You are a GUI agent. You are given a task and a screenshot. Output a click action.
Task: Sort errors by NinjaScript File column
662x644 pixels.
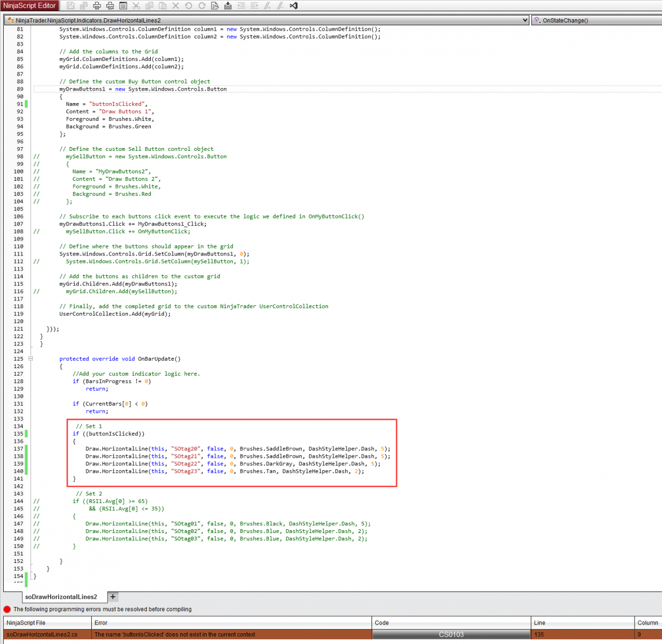coord(47,623)
